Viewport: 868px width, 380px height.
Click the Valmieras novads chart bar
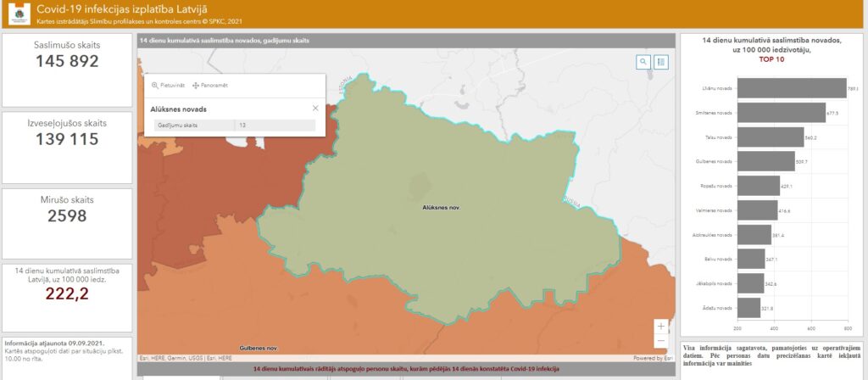point(757,210)
